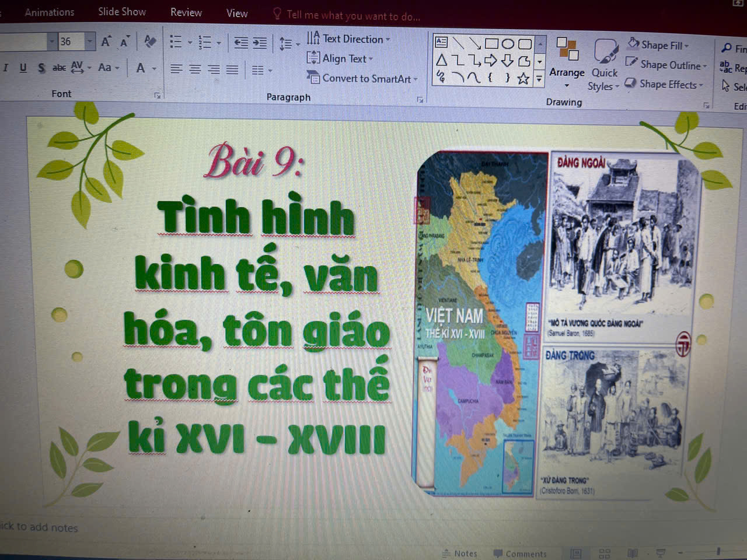Click Convert to SmartArt

366,78
